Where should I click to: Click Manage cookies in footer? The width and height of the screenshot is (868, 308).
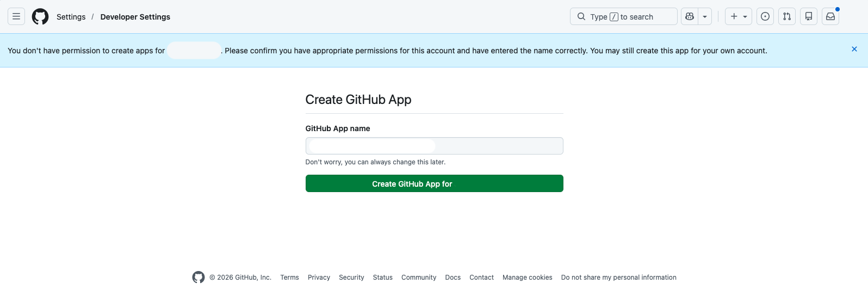[x=527, y=278]
